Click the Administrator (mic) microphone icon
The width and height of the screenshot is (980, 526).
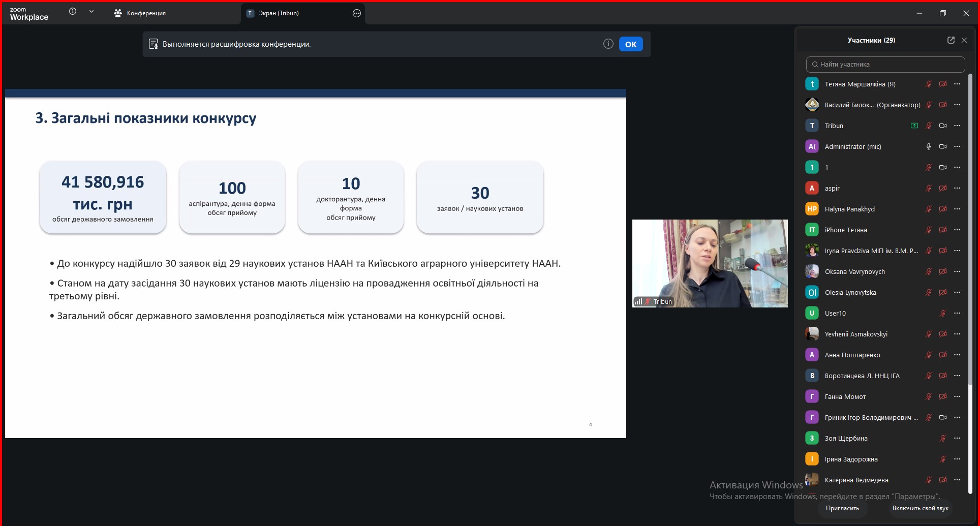pos(929,146)
